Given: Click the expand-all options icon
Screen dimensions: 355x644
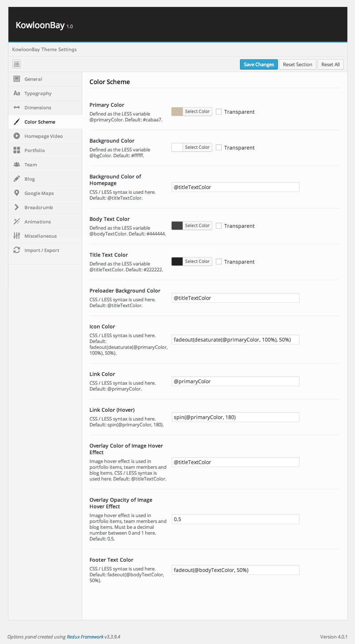Looking at the screenshot, I should click(16, 64).
